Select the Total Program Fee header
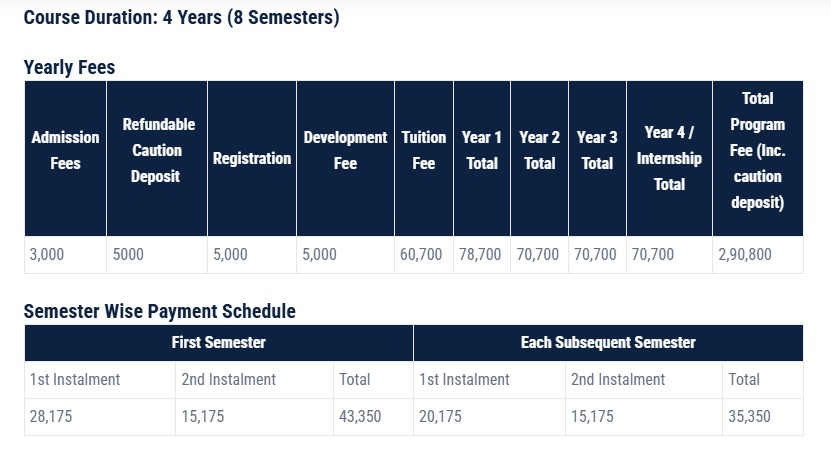 [757, 150]
